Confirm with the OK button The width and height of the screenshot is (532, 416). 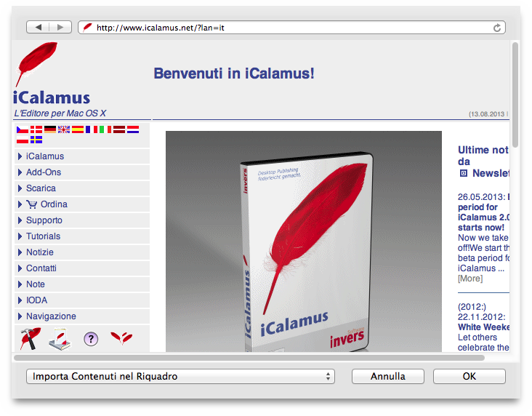coord(469,376)
